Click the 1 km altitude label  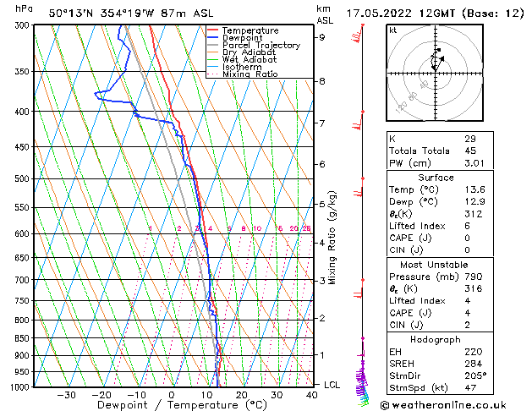click(321, 355)
